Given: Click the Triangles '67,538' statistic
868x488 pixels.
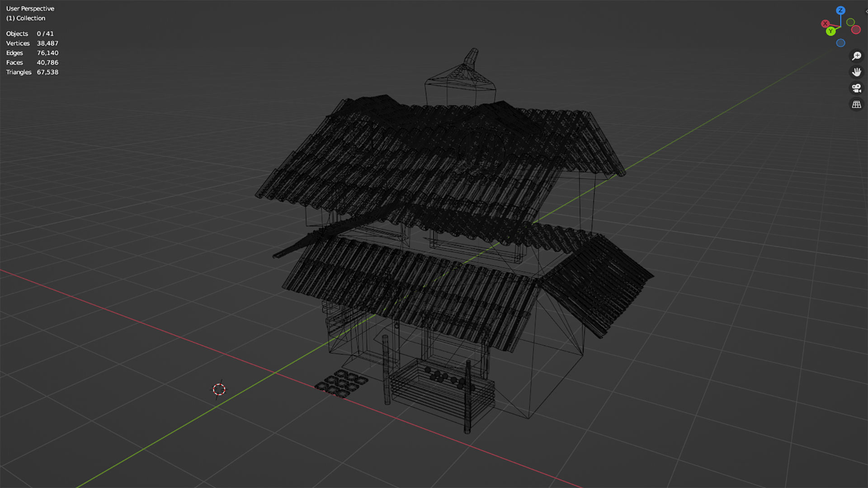Looking at the screenshot, I should pos(47,72).
